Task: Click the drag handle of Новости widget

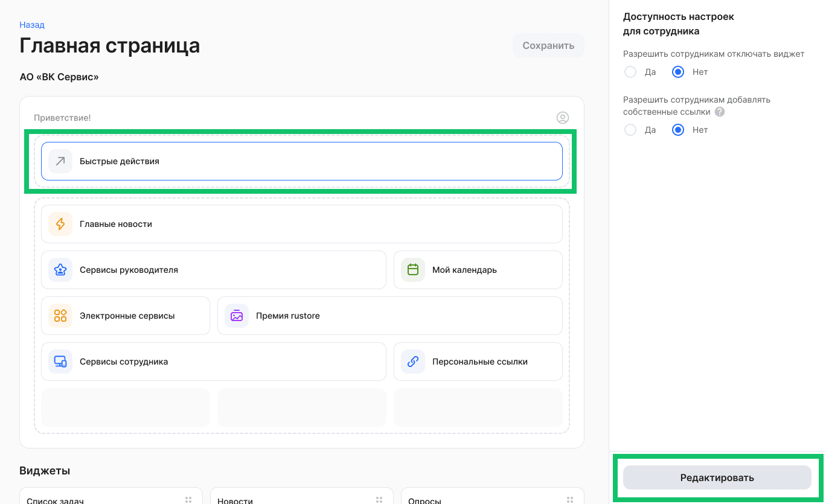Action: (379, 500)
